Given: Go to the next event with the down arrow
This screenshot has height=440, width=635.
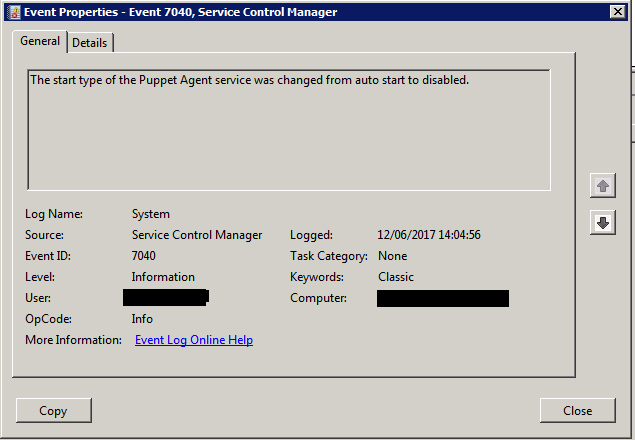Looking at the screenshot, I should coord(602,223).
